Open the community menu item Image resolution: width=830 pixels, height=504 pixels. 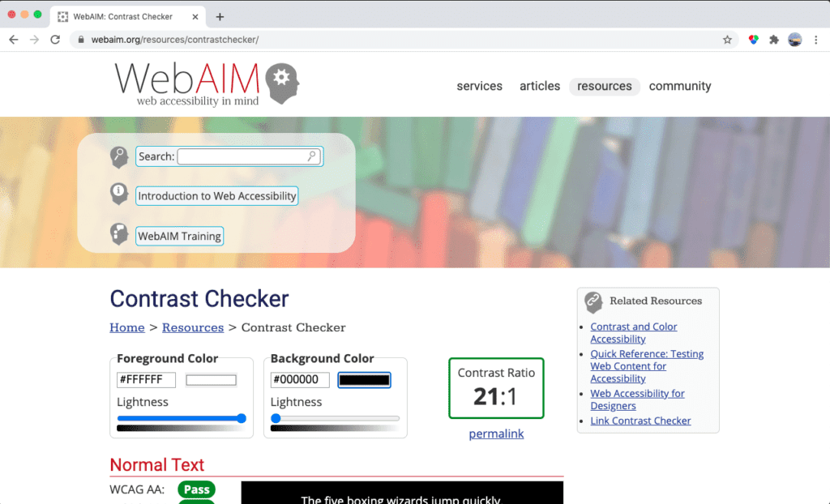[x=680, y=86]
